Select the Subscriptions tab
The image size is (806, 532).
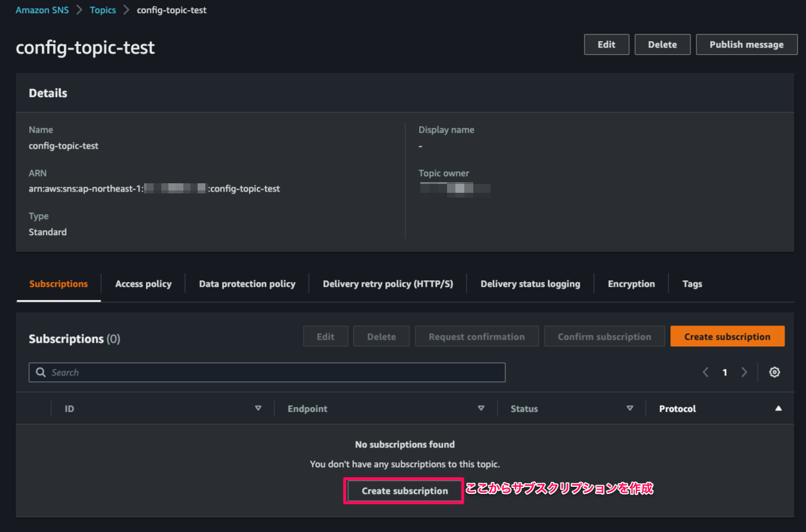click(58, 284)
